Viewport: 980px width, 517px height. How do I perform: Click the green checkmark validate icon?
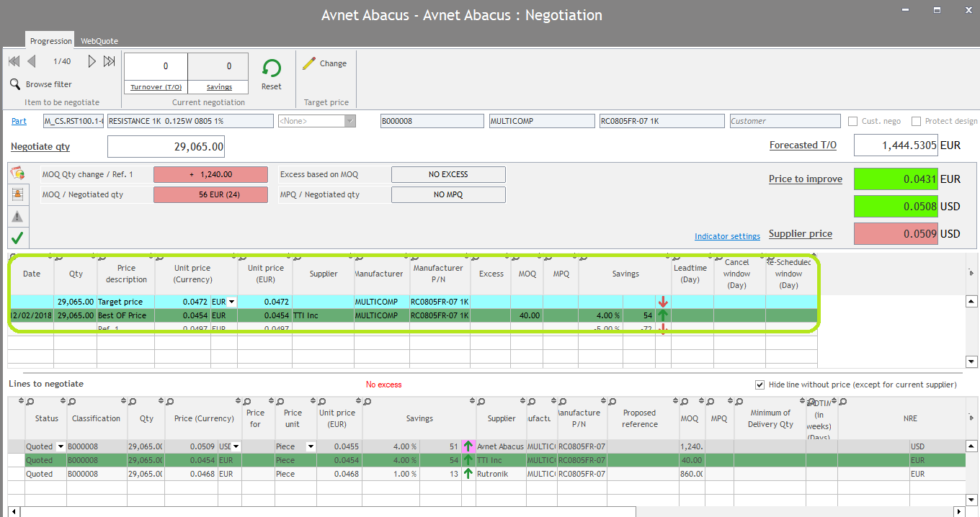(x=17, y=237)
